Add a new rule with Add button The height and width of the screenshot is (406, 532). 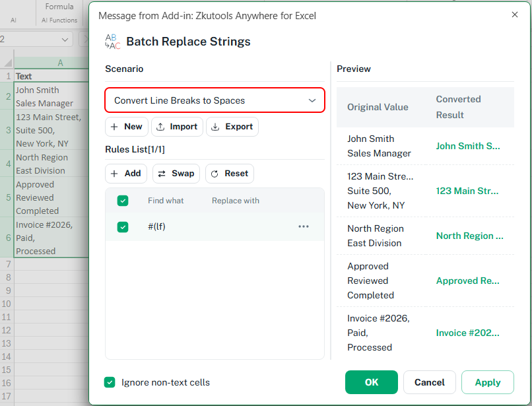[126, 174]
